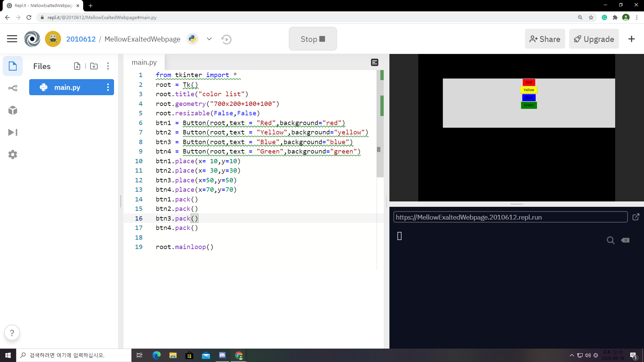
Task: Click the Share button
Action: (x=545, y=39)
